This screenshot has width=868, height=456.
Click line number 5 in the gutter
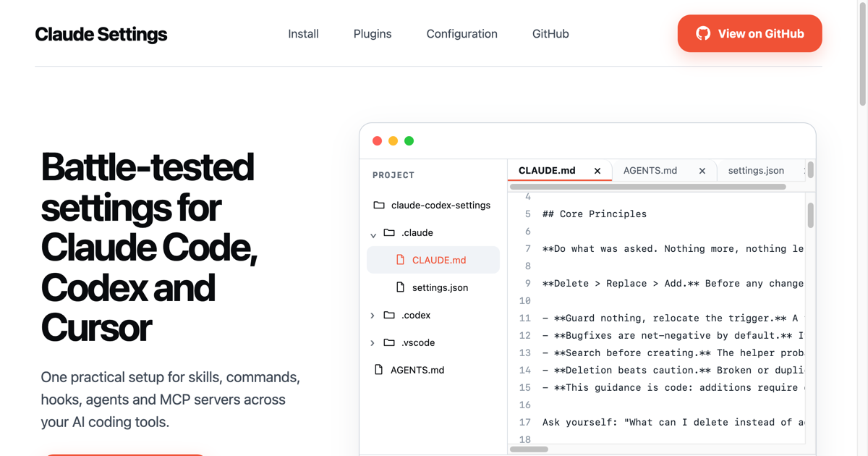[x=527, y=214]
